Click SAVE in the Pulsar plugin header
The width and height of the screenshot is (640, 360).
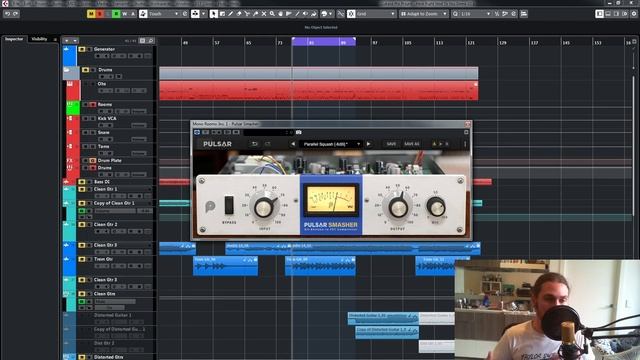point(391,144)
